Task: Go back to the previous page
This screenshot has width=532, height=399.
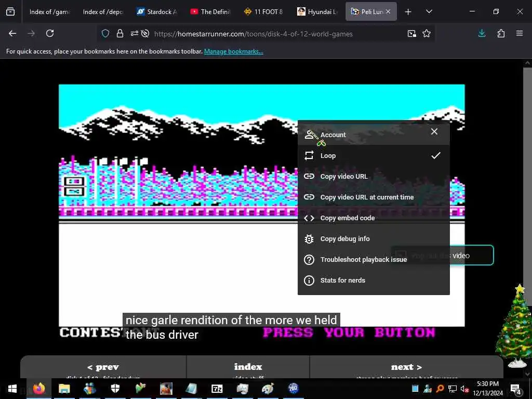Action: pos(12,33)
